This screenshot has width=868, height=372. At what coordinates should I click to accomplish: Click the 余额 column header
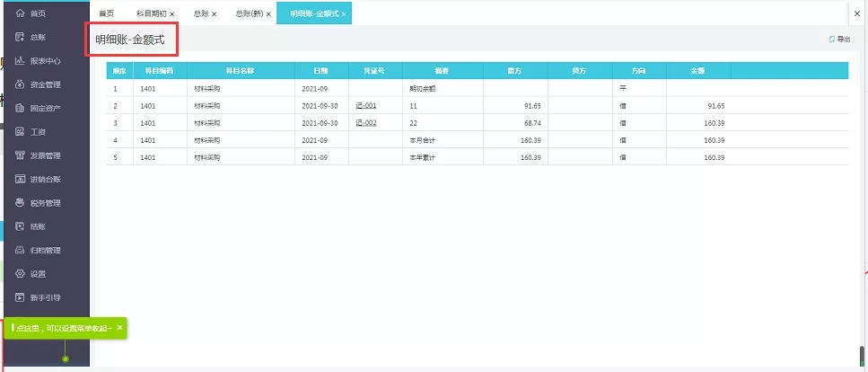(698, 71)
